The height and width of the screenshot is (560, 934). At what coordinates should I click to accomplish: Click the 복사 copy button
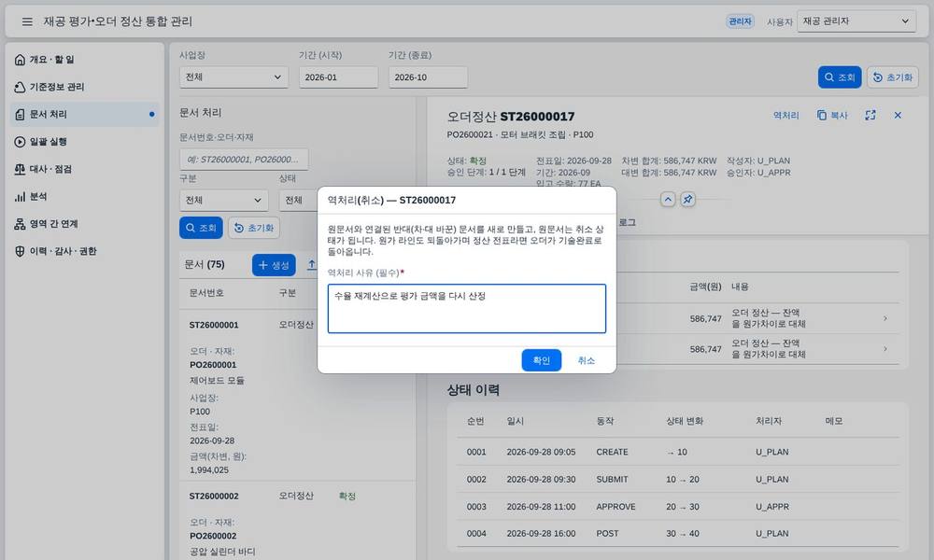pyautogui.click(x=832, y=116)
